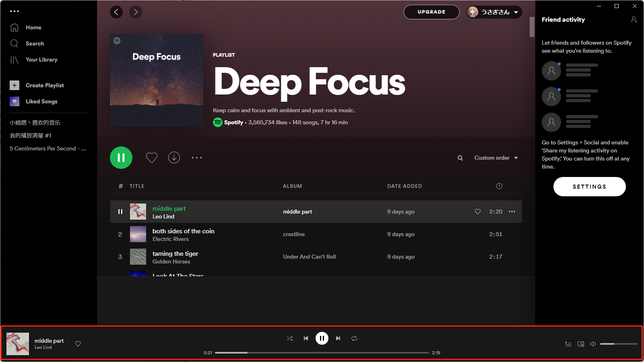Click the now-playing album art
This screenshot has width=644, height=362.
[18, 344]
